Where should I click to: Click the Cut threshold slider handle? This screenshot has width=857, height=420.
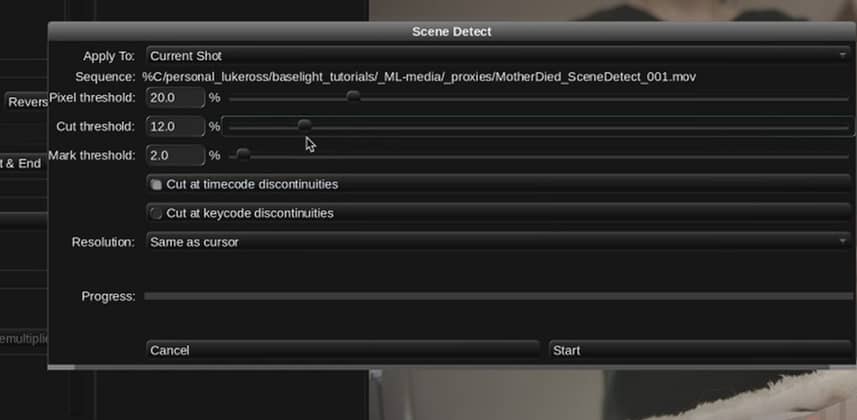coord(304,126)
